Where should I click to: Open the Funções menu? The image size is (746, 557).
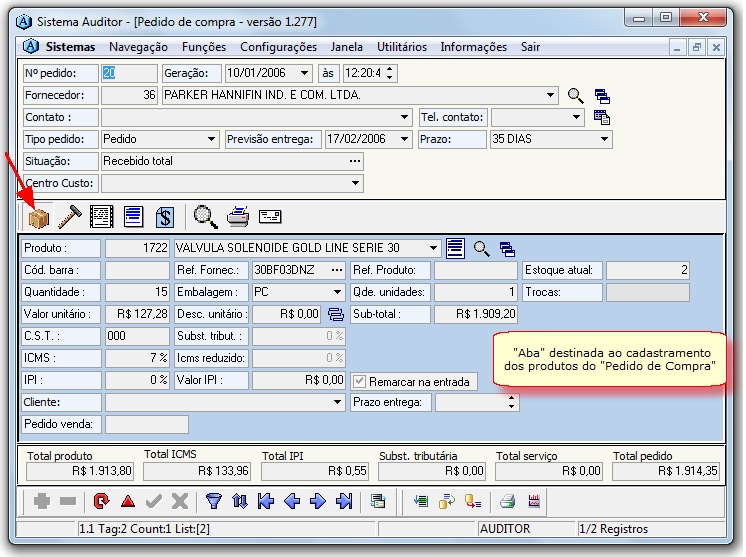[204, 47]
